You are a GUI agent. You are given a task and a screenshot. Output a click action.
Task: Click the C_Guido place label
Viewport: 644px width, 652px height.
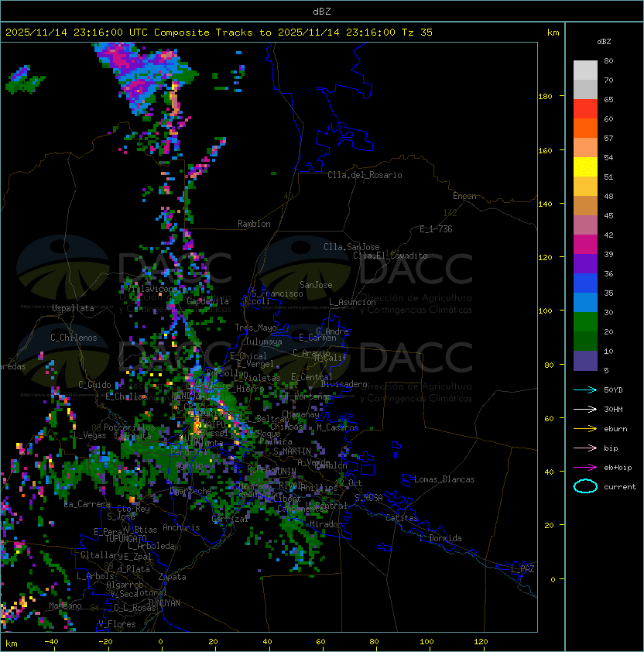click(94, 385)
